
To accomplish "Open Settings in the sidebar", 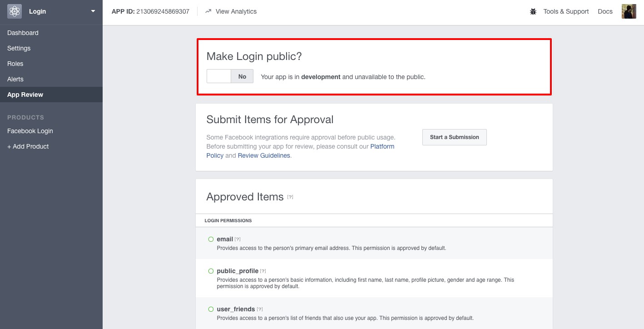I will tap(19, 48).
